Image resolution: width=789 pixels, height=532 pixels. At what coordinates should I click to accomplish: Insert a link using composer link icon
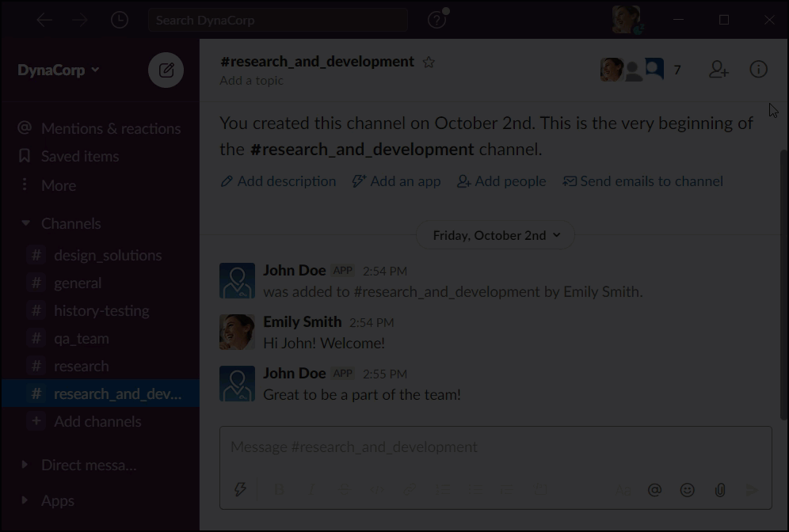tap(410, 489)
